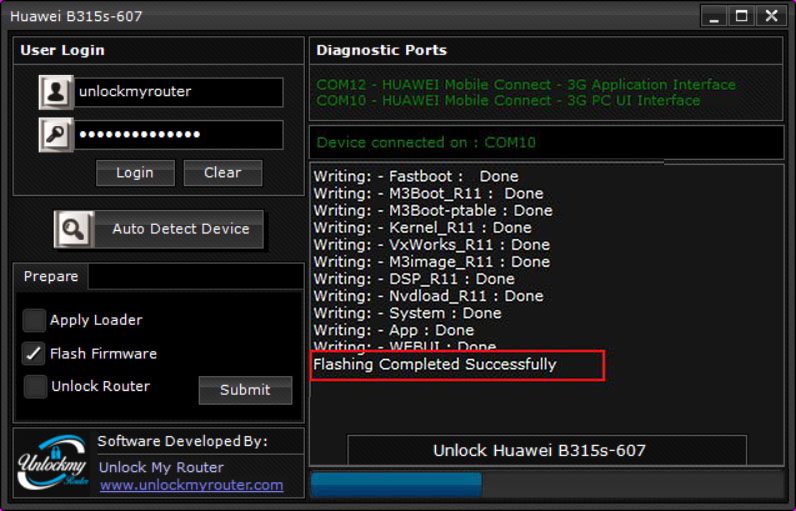The height and width of the screenshot is (511, 796).
Task: Tick the Unlock Router checkbox
Action: coord(35,386)
